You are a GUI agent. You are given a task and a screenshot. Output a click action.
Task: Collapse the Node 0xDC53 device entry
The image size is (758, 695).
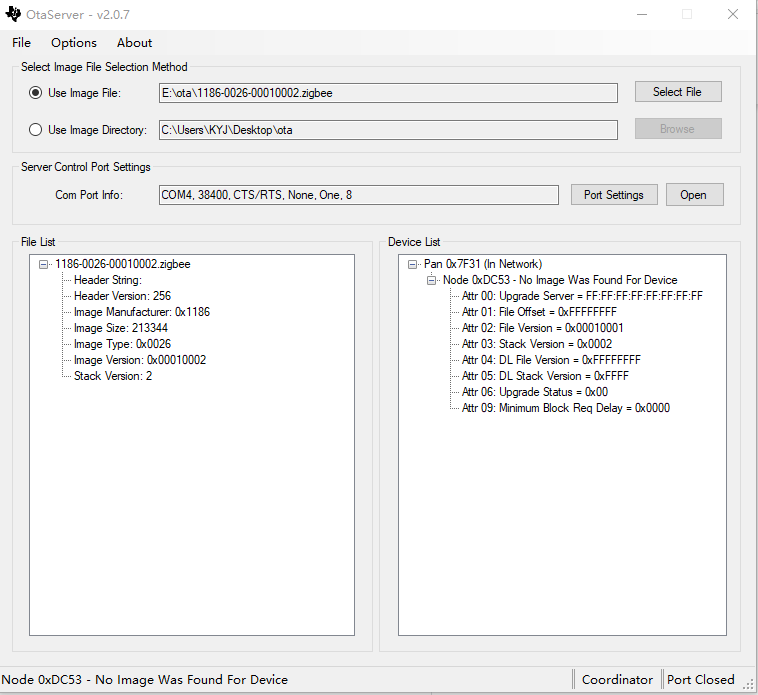tap(431, 280)
